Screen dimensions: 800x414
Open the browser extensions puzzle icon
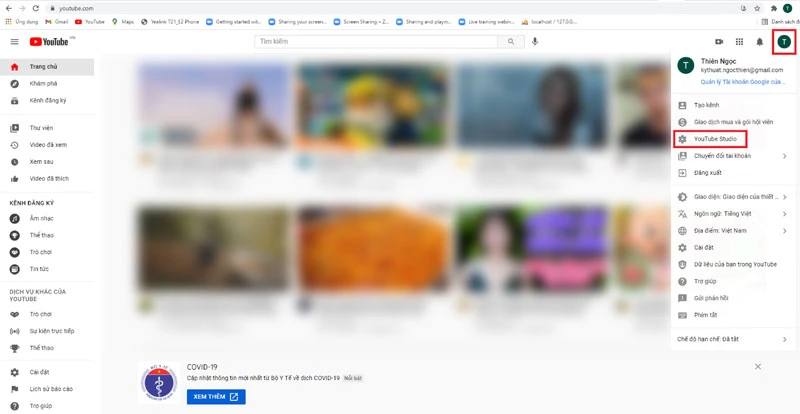click(x=773, y=9)
